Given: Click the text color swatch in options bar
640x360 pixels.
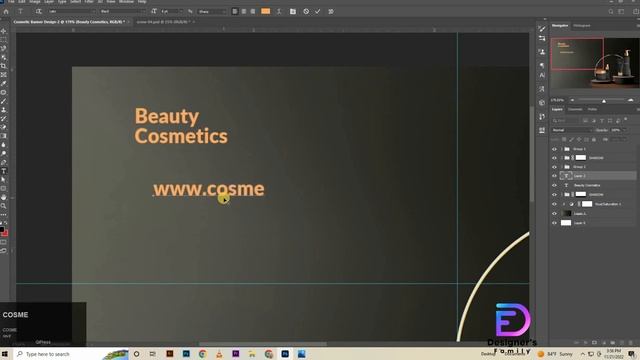Looking at the screenshot, I should click(x=265, y=11).
